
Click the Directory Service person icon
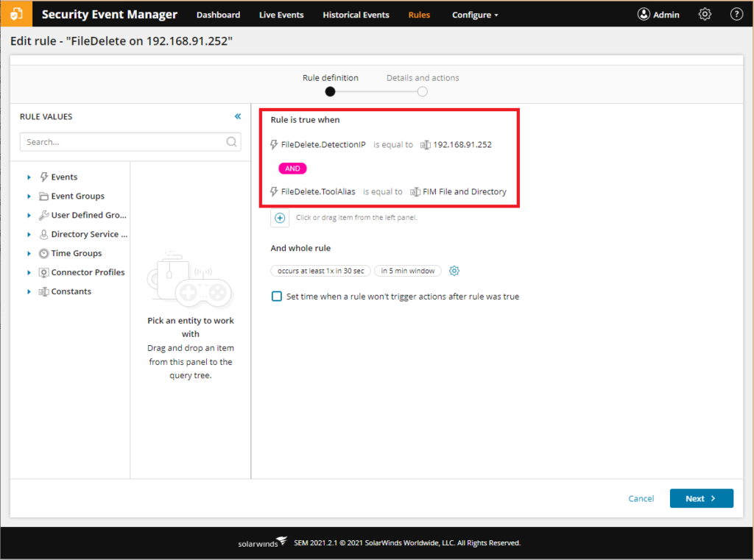pyautogui.click(x=43, y=234)
